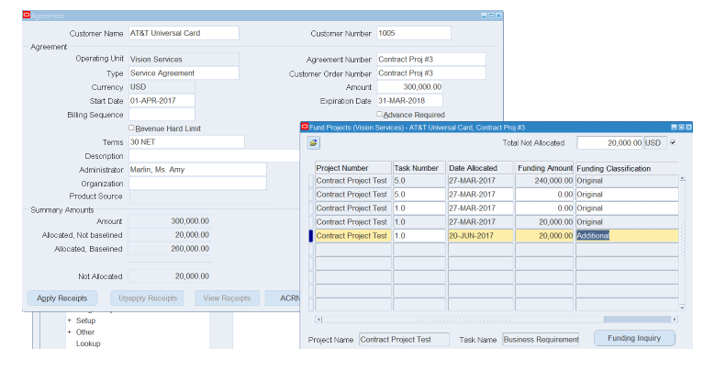This screenshot has height=374, width=713.
Task: Click the folder icon in Fund Projects window
Action: tap(313, 143)
